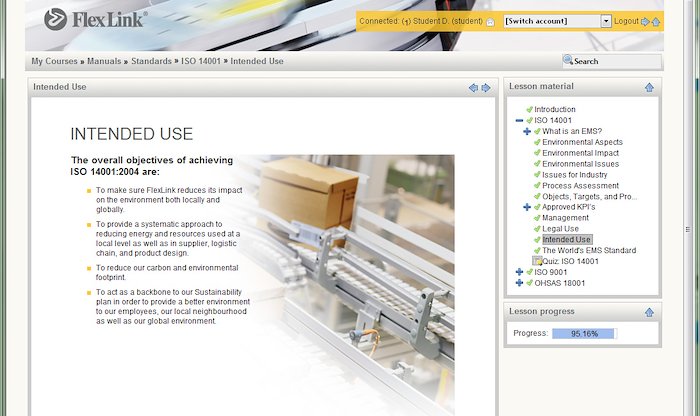Click the INTENDED USE heading

point(132,134)
